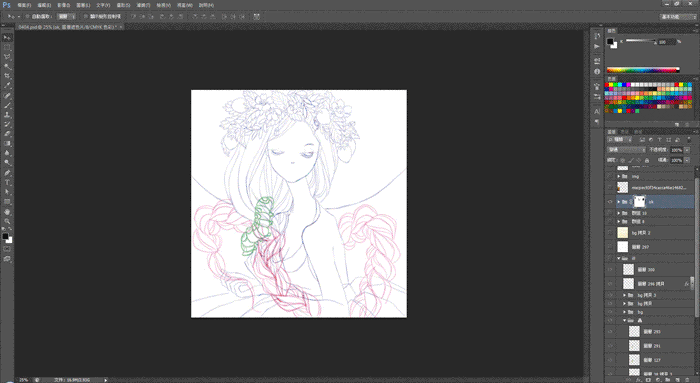This screenshot has width=700, height=383.
Task: Open the layer blend mode dropdown
Action: (x=626, y=150)
